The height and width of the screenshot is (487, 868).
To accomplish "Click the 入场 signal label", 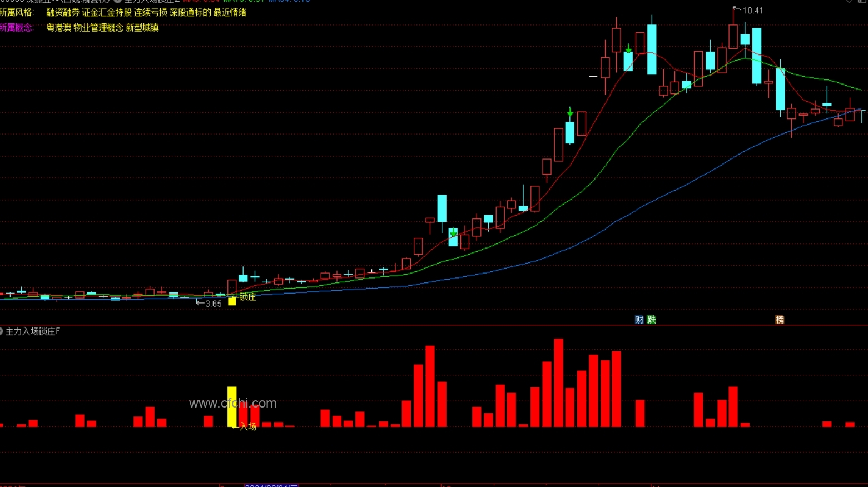I will coord(248,426).
